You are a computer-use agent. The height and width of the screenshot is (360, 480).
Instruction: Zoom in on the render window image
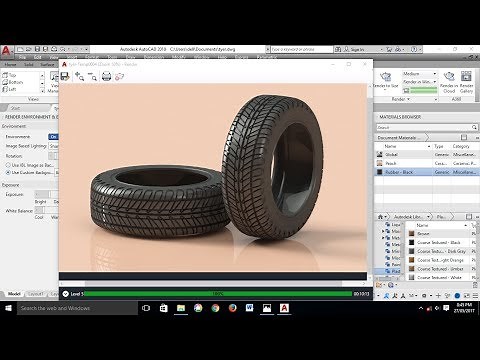click(79, 76)
